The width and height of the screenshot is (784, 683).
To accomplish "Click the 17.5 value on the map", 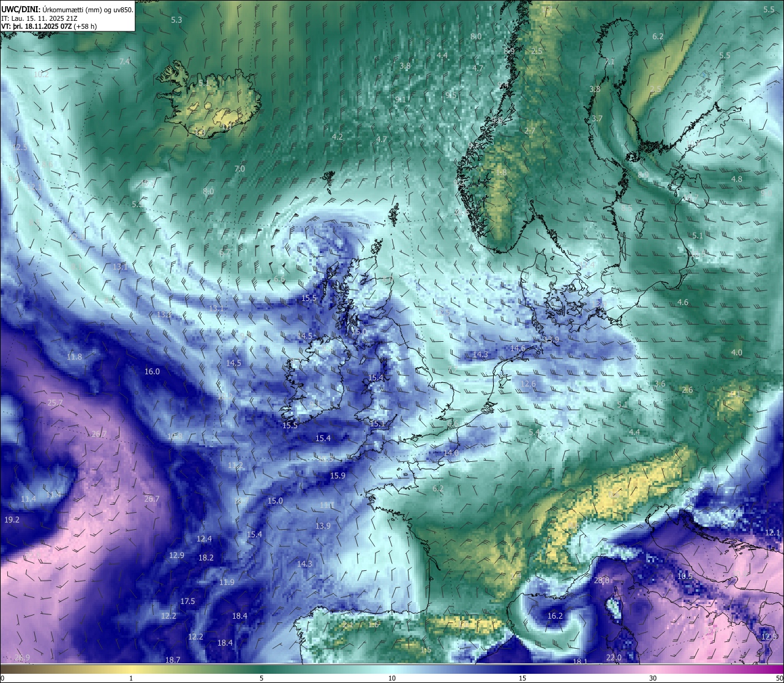I will [x=187, y=601].
